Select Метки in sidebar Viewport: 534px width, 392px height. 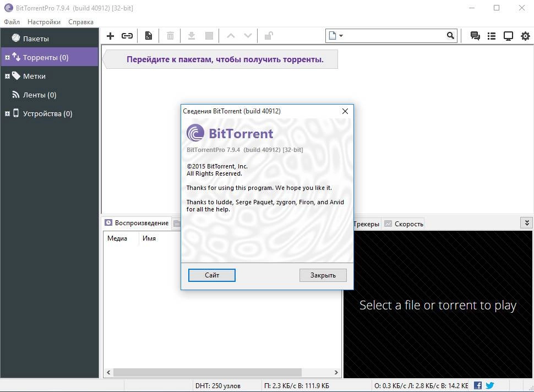tap(50, 76)
